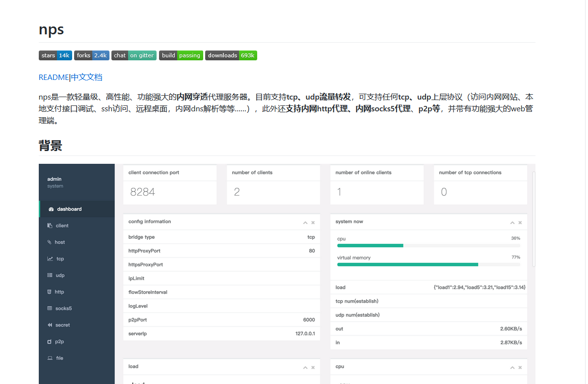Open the 中文文档 link
The image size is (588, 384).
pyautogui.click(x=86, y=77)
